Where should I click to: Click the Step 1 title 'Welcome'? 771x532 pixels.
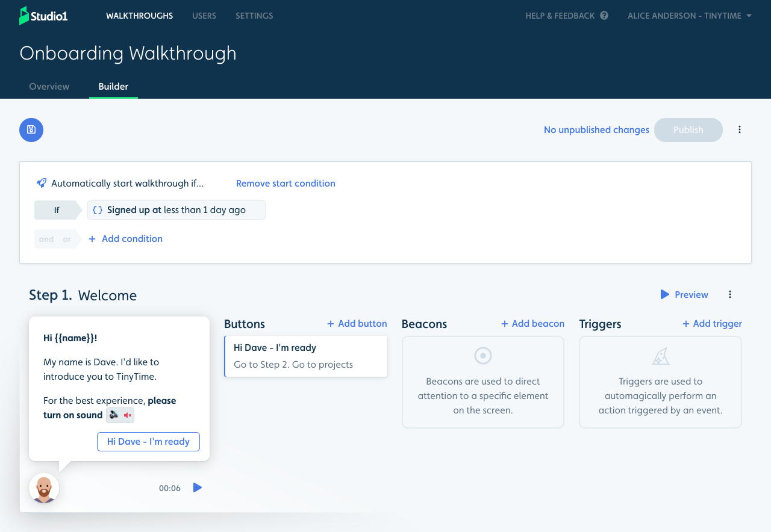pos(107,295)
